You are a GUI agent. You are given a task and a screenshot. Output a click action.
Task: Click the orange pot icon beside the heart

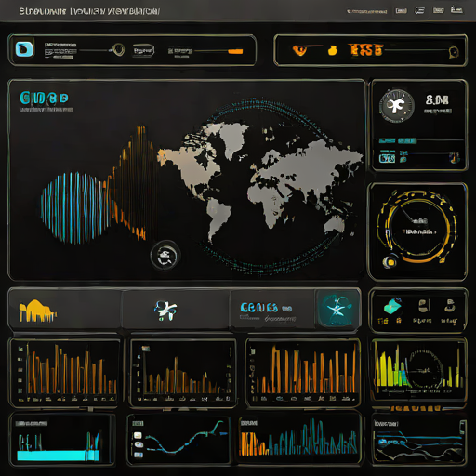point(333,50)
